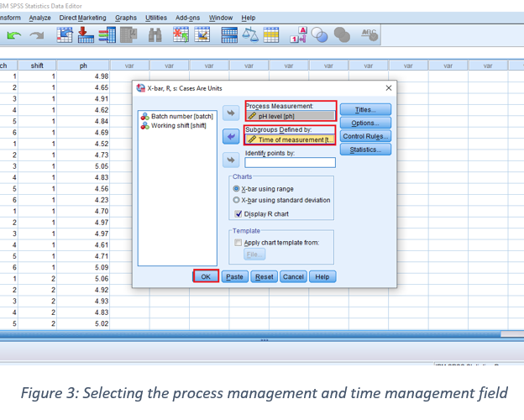Click the Find binoculars icon
This screenshot has width=524, height=420.
pyautogui.click(x=155, y=35)
